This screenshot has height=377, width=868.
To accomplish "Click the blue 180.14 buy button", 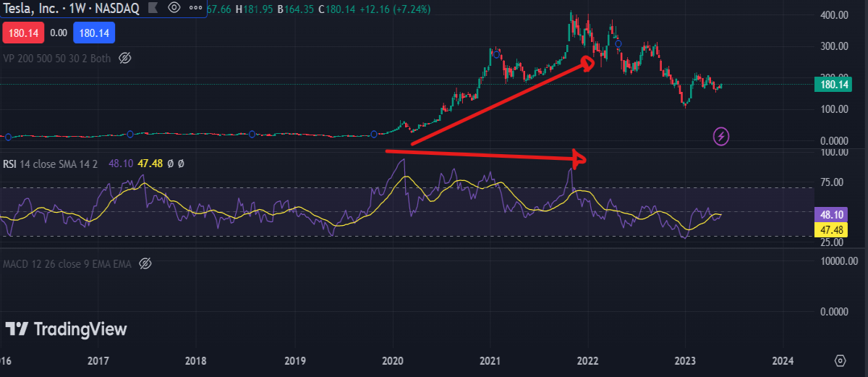I will (x=93, y=33).
